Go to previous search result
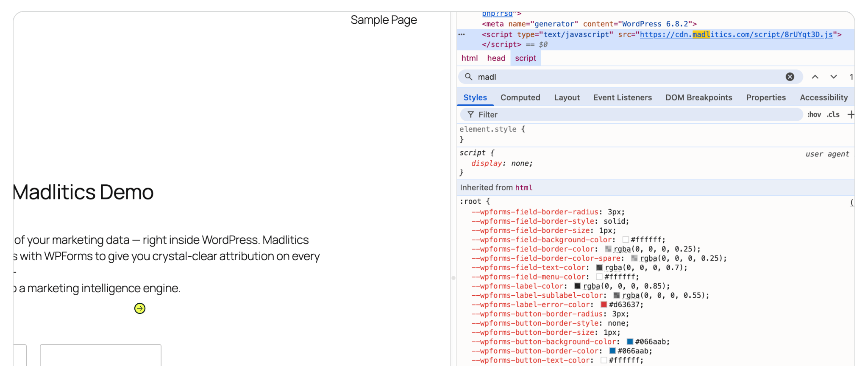 (815, 77)
